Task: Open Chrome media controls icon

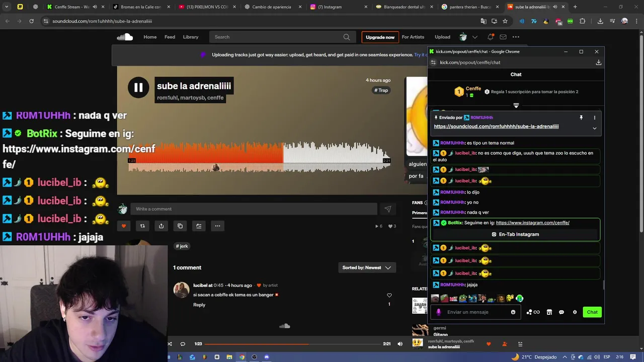Action: pyautogui.click(x=612, y=21)
